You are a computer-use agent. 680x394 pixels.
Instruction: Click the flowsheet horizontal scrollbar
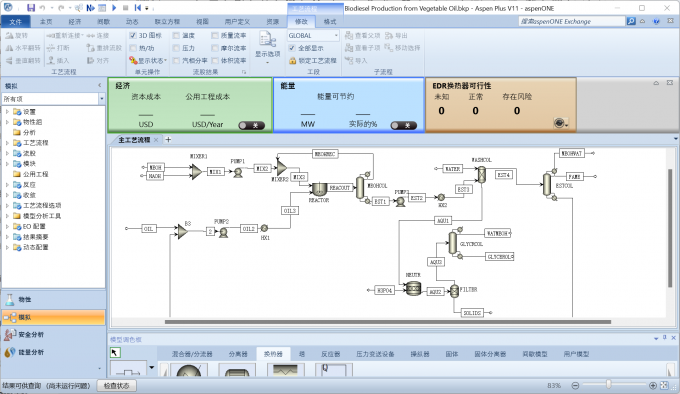tap(388, 322)
